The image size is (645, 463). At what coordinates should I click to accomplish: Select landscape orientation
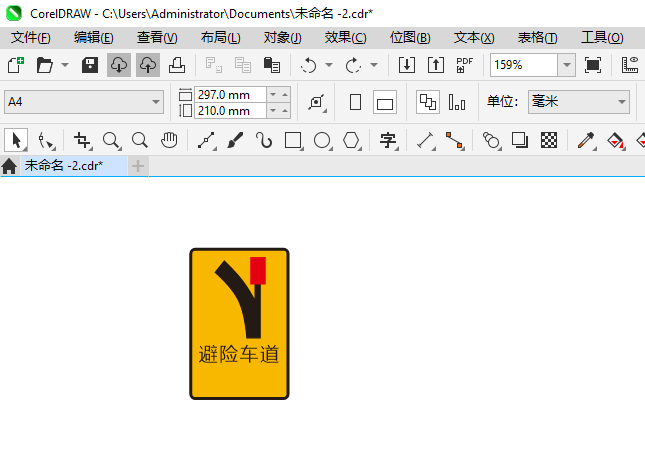tap(385, 102)
